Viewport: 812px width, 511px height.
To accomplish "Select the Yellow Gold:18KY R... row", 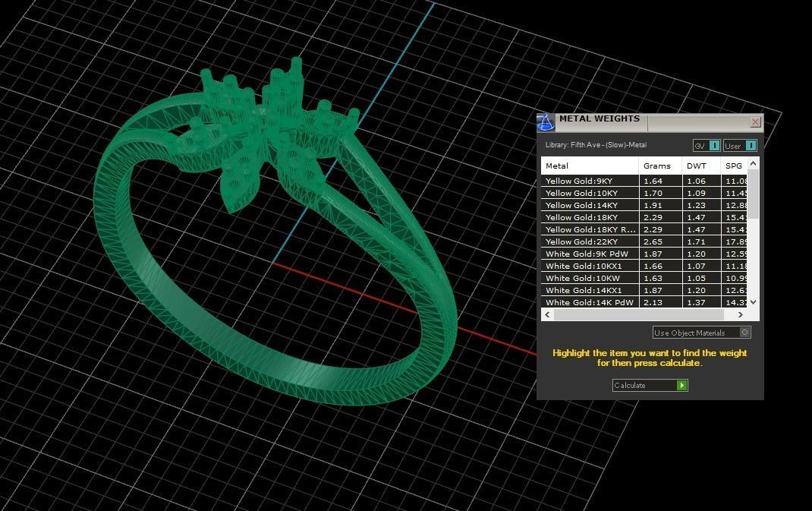I will pos(645,229).
